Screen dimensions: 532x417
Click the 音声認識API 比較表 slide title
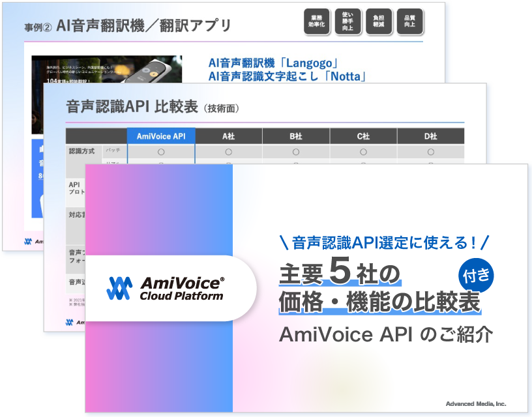point(132,106)
